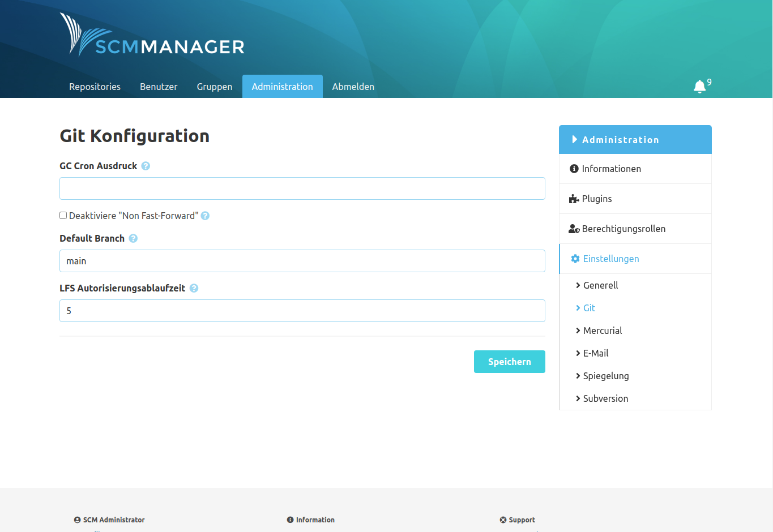The width and height of the screenshot is (773, 532).
Task: Click the Plugins puzzle icon
Action: tap(573, 198)
